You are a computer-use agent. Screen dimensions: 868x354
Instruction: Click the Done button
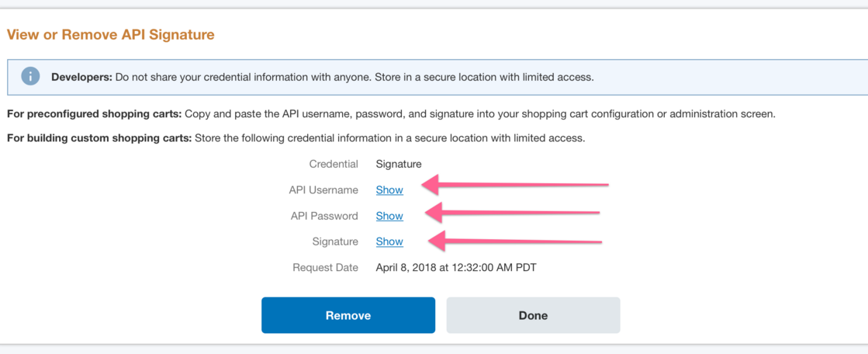pos(533,315)
